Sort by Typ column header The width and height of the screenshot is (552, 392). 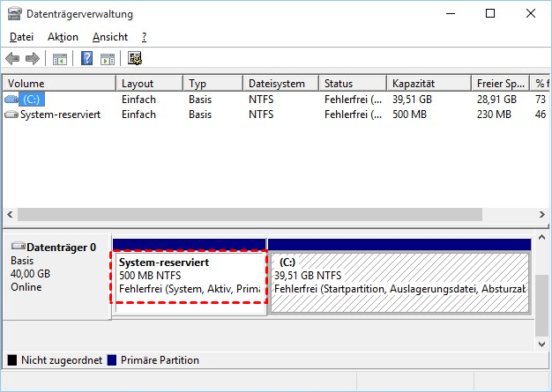tap(213, 84)
